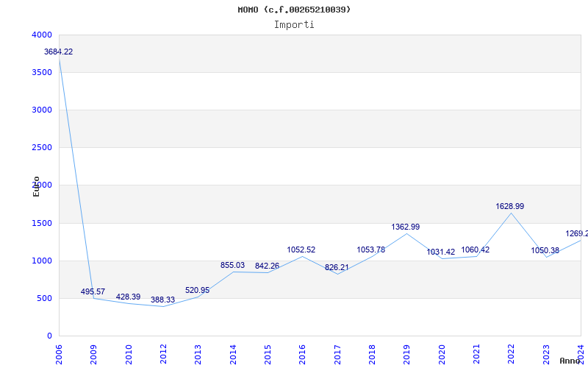Select the 1052.52 data label
The width and height of the screenshot is (588, 368).
(x=301, y=250)
